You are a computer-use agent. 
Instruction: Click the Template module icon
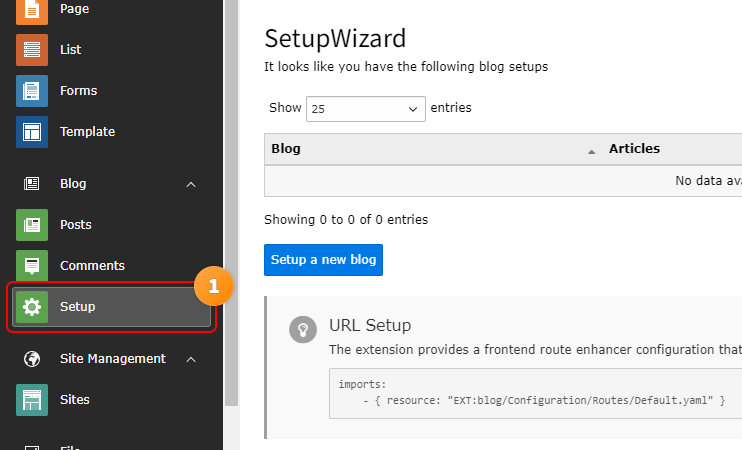click(32, 131)
